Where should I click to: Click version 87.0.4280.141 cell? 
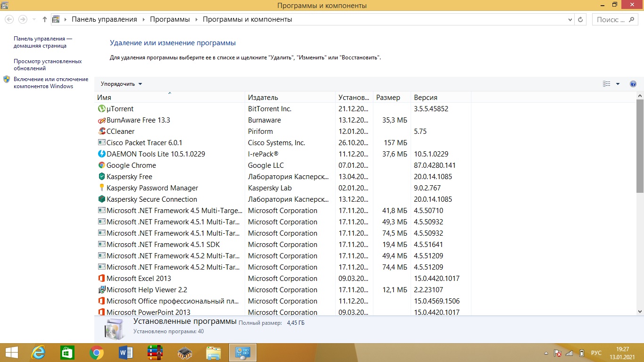(x=435, y=165)
